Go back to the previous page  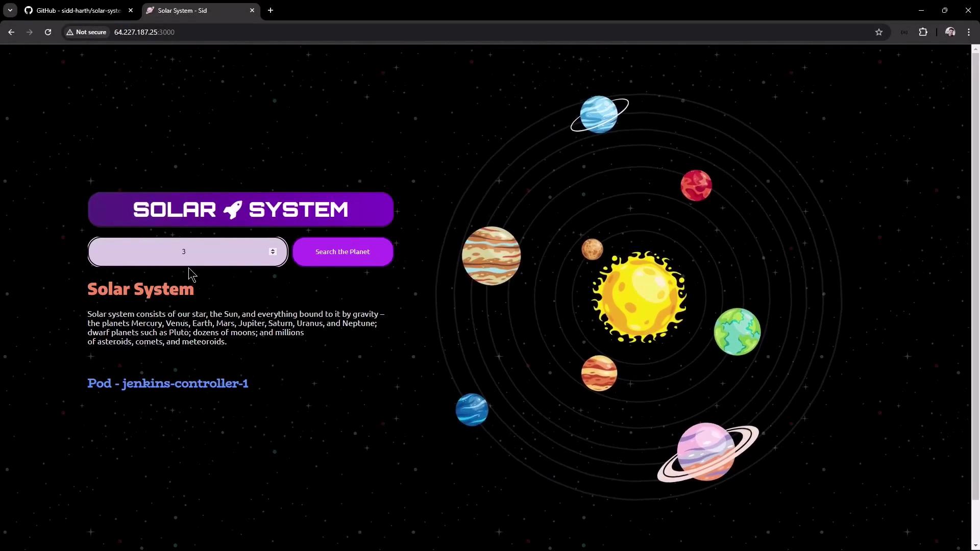point(11,32)
